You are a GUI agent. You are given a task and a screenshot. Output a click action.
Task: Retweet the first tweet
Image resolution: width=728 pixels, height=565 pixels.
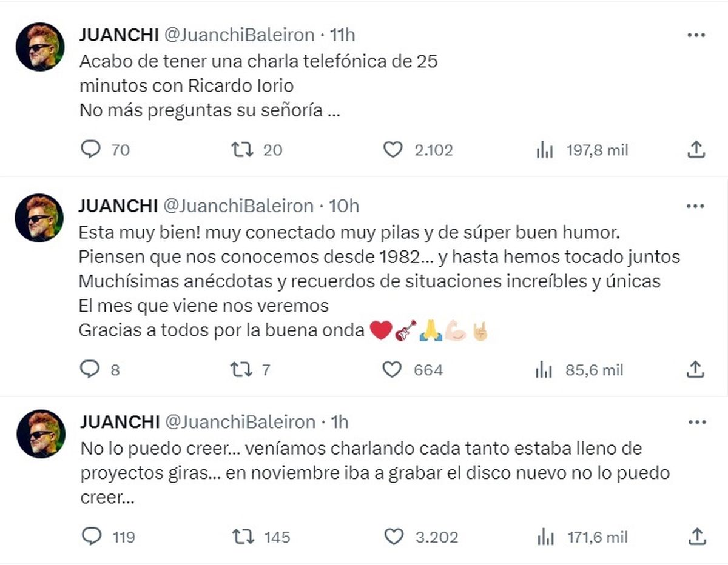tap(243, 150)
